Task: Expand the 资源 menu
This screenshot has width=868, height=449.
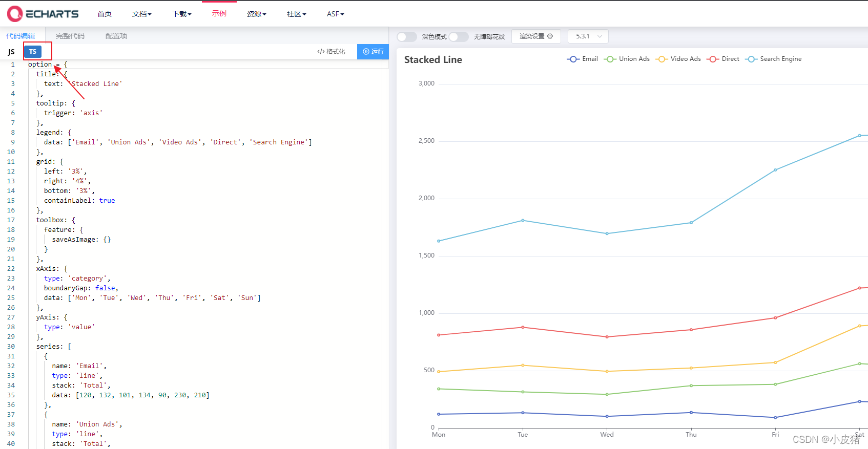Action: (x=256, y=14)
